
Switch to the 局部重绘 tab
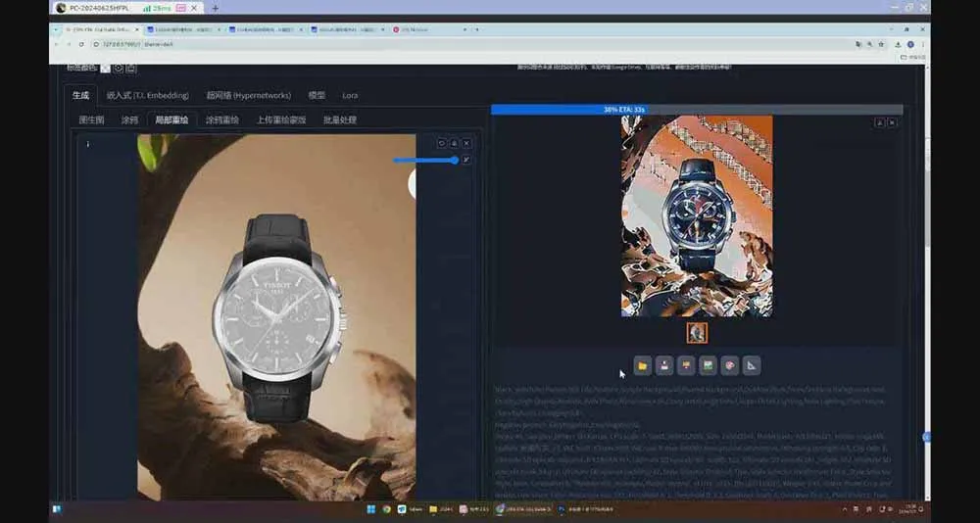coord(171,119)
